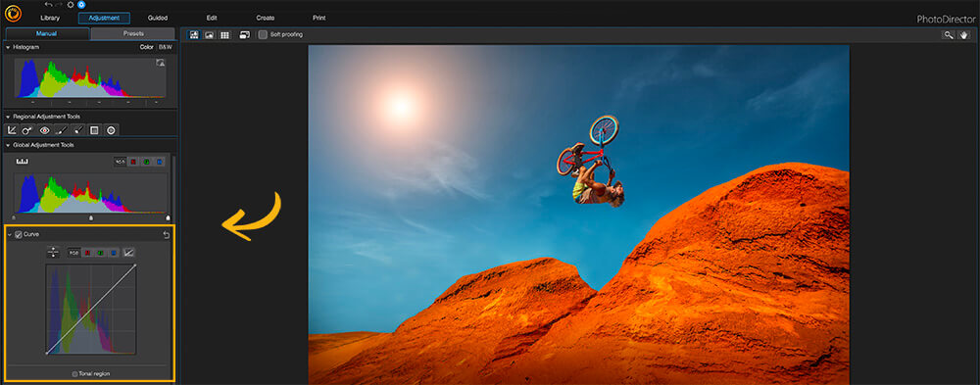Image resolution: width=980 pixels, height=385 pixels.
Task: Select green channel in Curve
Action: coord(101,253)
